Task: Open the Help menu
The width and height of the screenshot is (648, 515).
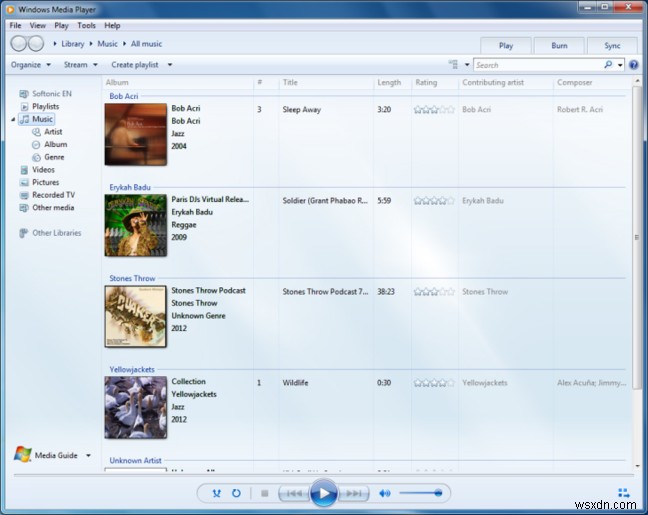Action: [x=112, y=26]
